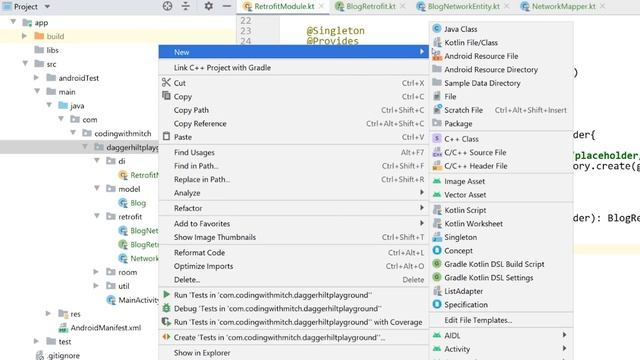Create new Singleton template file

(x=501, y=237)
